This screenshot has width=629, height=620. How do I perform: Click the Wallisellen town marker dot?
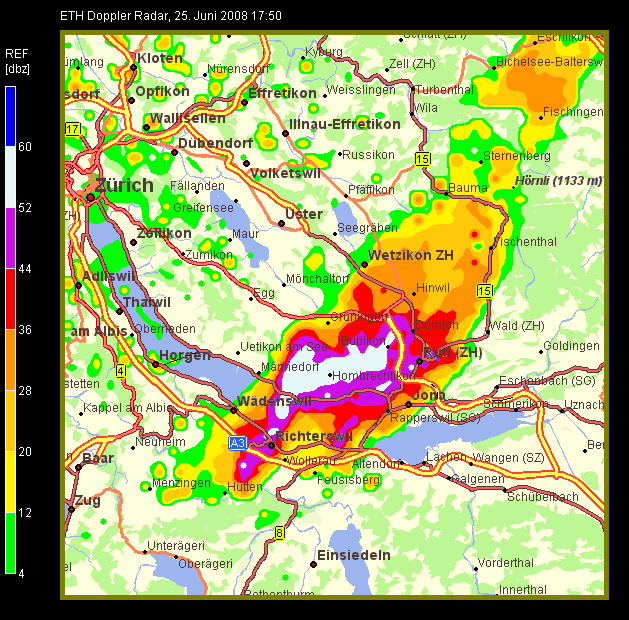pos(146,128)
